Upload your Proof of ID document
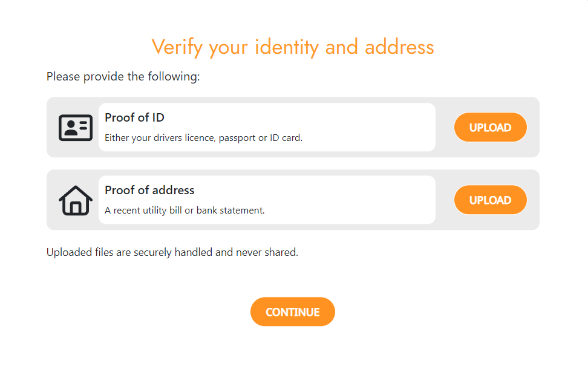 click(x=490, y=128)
